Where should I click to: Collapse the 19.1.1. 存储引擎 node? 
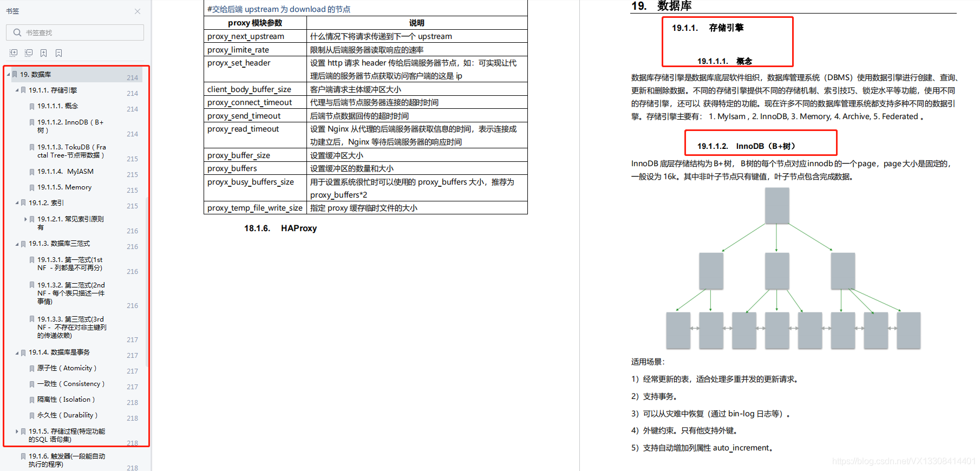(17, 90)
